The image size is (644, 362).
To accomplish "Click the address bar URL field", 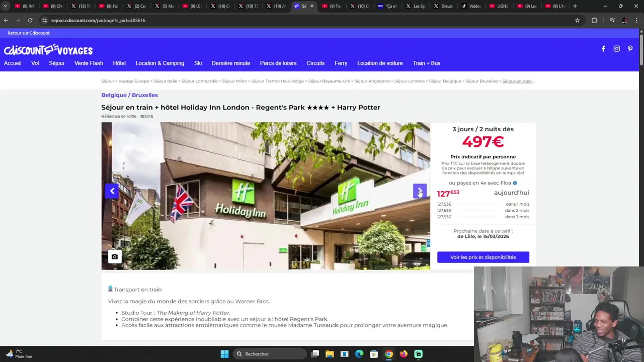I will (x=302, y=20).
